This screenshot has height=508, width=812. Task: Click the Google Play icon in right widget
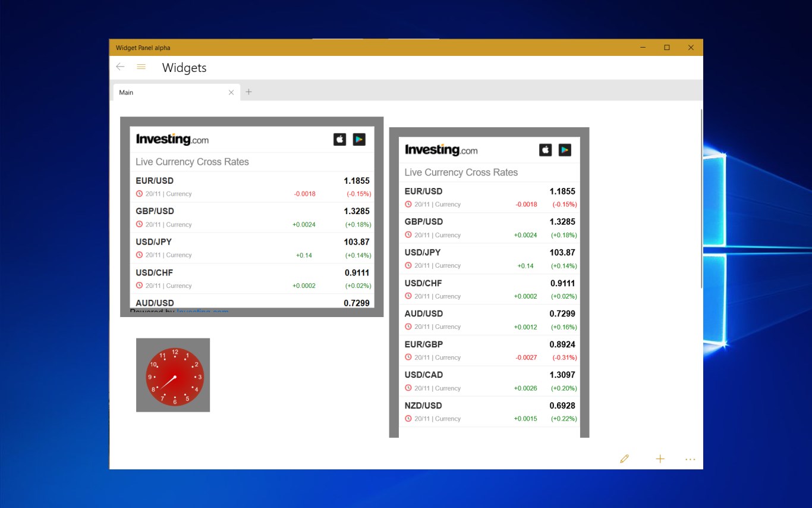tap(565, 150)
